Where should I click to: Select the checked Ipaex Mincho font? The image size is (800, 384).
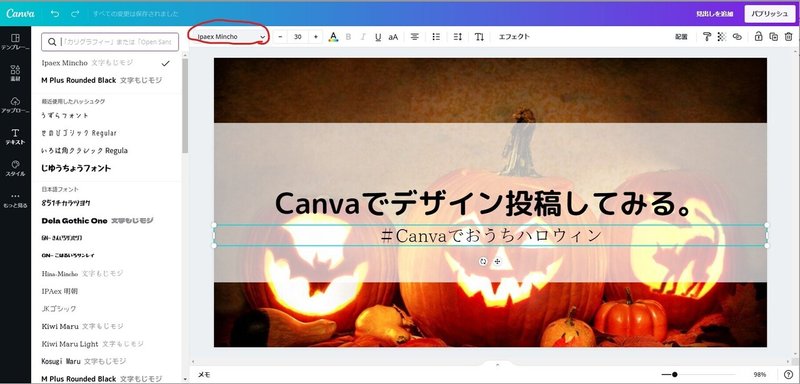pyautogui.click(x=106, y=63)
